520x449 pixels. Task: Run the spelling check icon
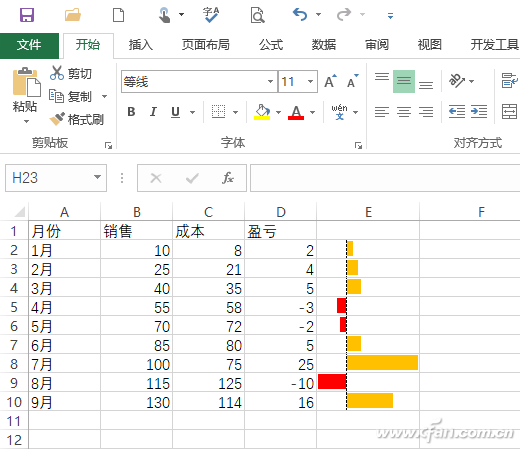pos(211,15)
